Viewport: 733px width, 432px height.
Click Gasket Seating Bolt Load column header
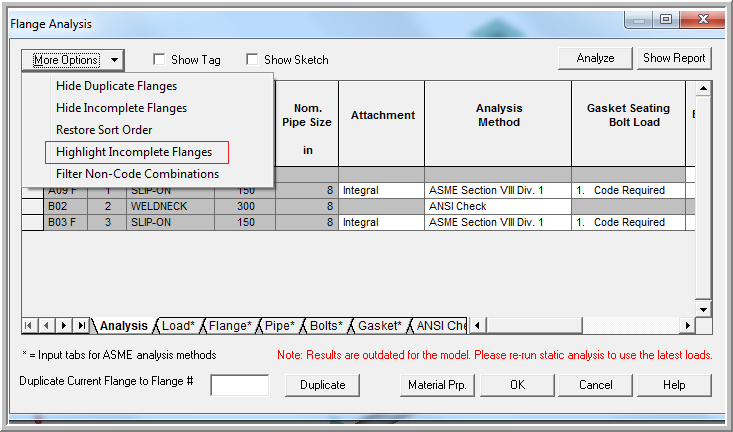click(628, 123)
